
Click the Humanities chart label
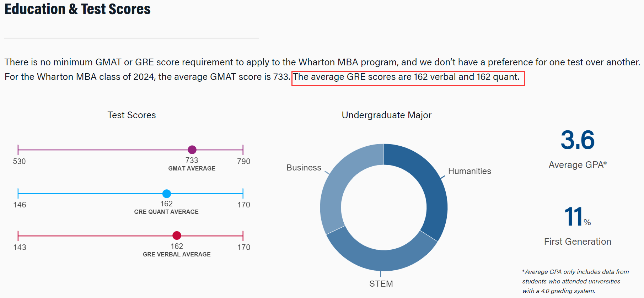(469, 171)
